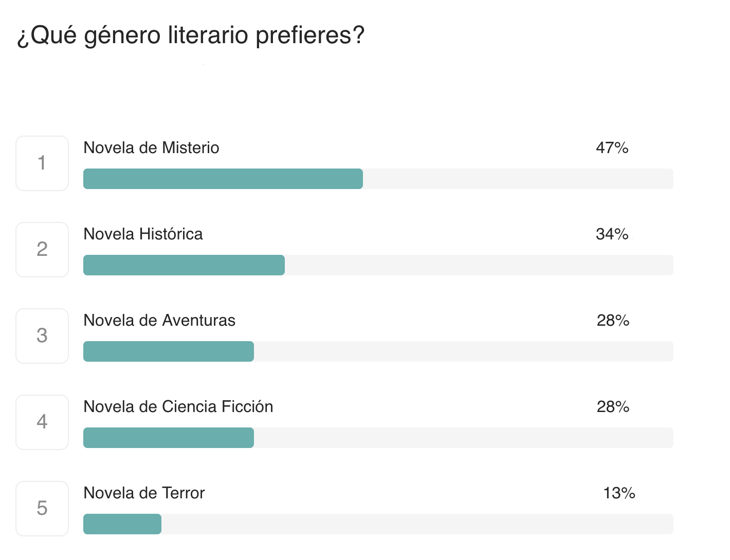
Task: Click the Novela de Aventuras label
Action: tap(159, 321)
